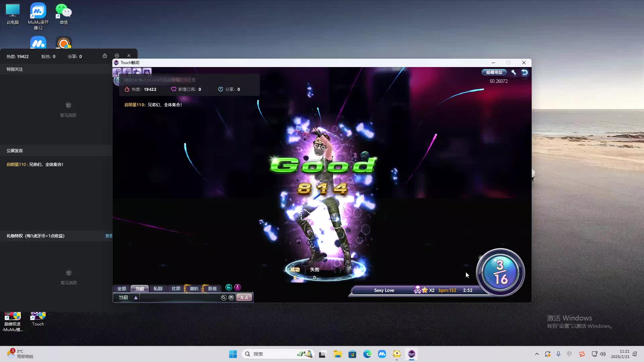644x362 pixels.
Task: Open the gear menu in the stream panel
Action: pyautogui.click(x=117, y=56)
